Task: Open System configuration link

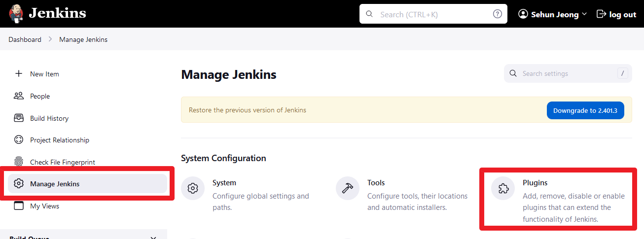Action: click(224, 183)
